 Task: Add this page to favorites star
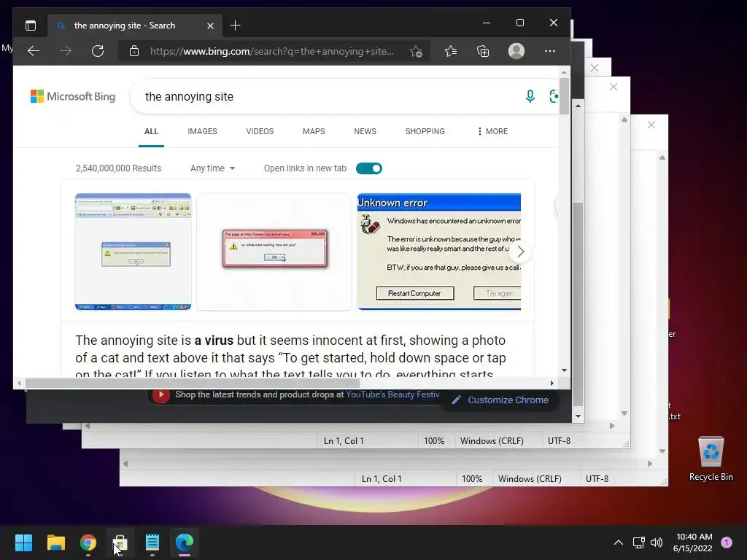tap(416, 51)
